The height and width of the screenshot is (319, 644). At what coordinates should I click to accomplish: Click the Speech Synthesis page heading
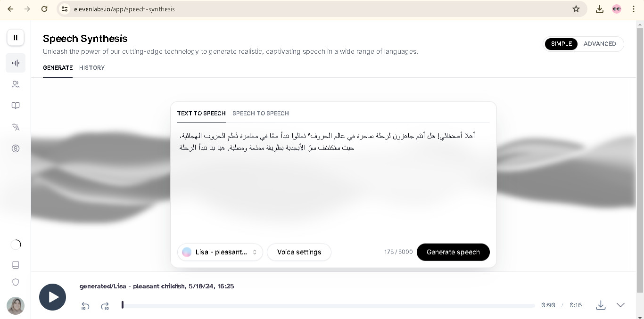coord(85,39)
